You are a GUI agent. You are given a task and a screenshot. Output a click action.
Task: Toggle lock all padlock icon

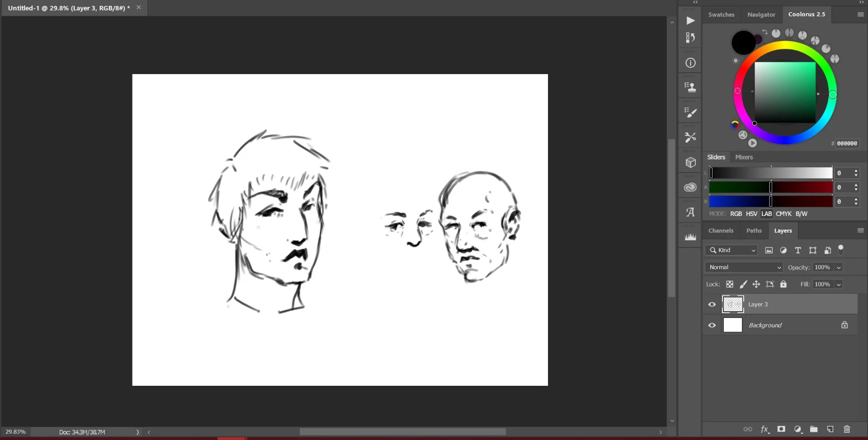tap(783, 284)
